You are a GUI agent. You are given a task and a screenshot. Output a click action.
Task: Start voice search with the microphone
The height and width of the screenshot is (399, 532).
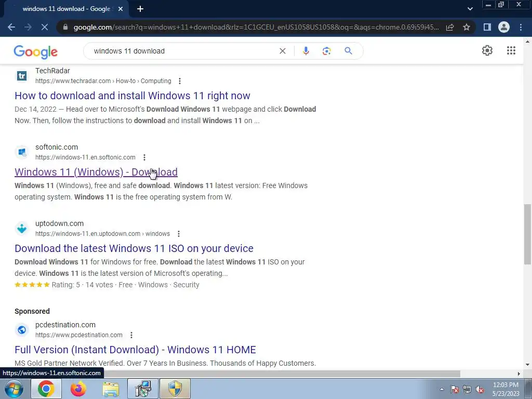(x=305, y=51)
